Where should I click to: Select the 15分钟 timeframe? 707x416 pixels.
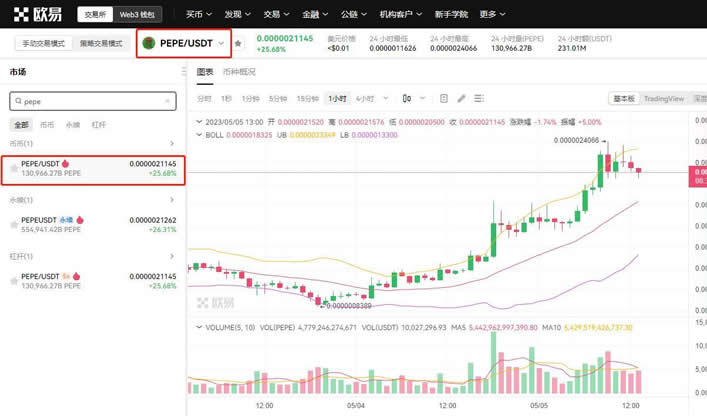click(307, 99)
